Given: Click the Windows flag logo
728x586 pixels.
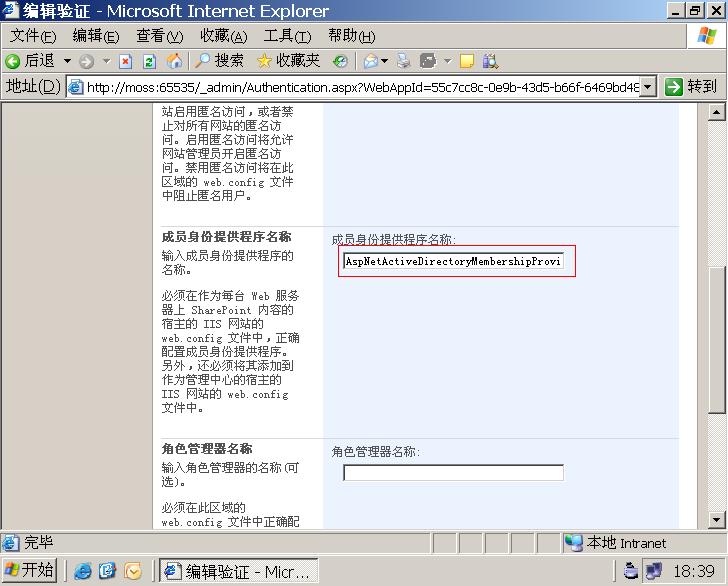Looking at the screenshot, I should (x=706, y=36).
